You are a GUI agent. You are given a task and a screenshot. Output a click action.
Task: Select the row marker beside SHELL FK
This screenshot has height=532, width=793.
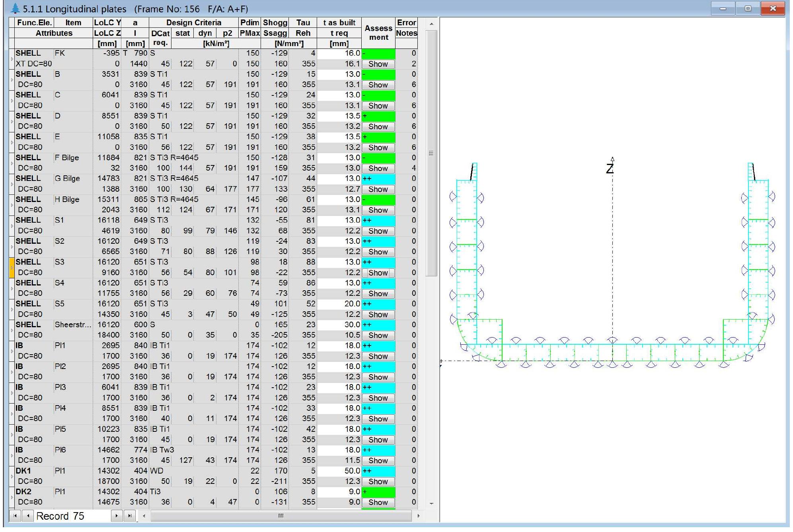(x=12, y=58)
